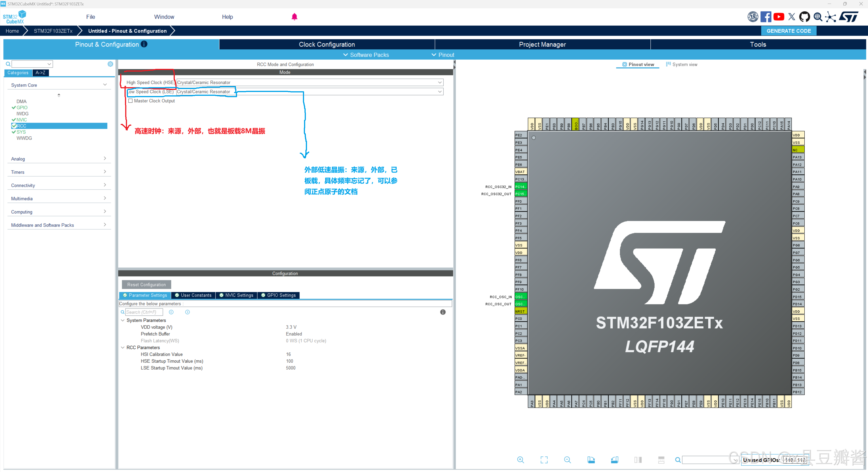This screenshot has height=472, width=868.
Task: Open the category settings gear
Action: pos(110,64)
